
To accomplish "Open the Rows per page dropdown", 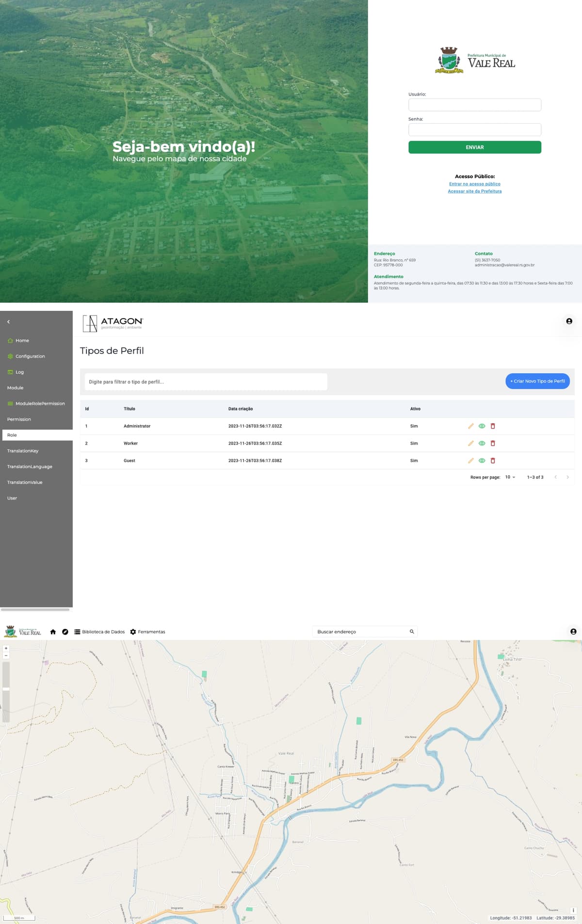I will [x=510, y=477].
